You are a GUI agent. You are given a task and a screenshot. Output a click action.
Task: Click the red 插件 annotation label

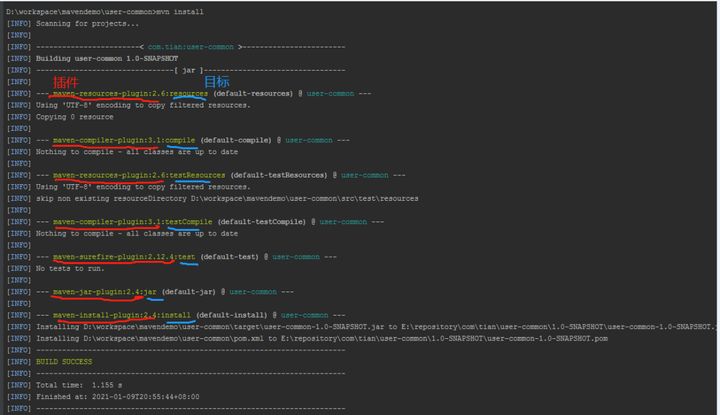(x=66, y=82)
